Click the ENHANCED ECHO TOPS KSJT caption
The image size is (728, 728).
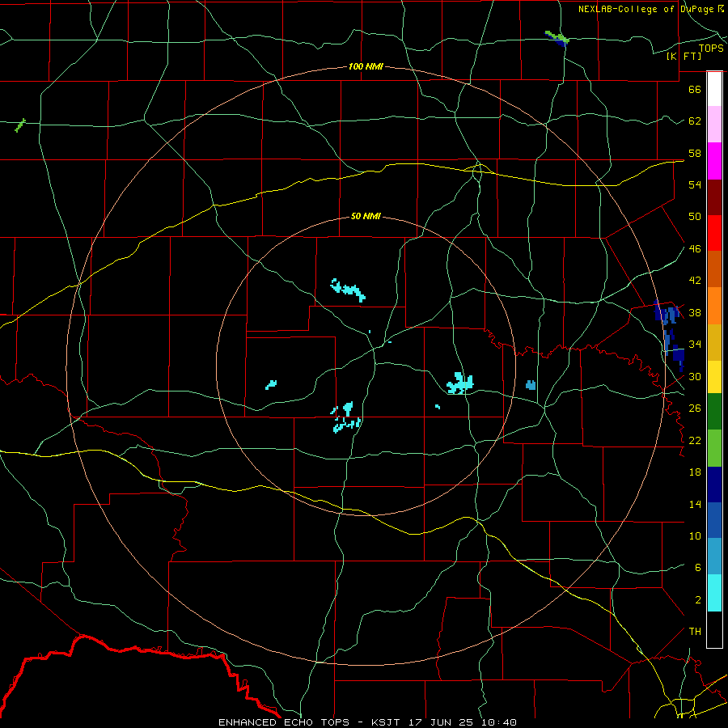[x=367, y=722]
